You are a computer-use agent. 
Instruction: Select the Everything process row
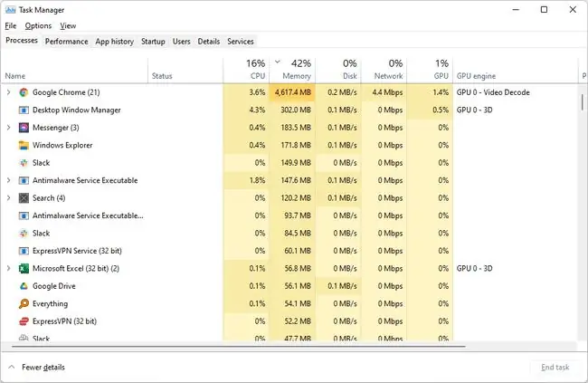(289, 303)
